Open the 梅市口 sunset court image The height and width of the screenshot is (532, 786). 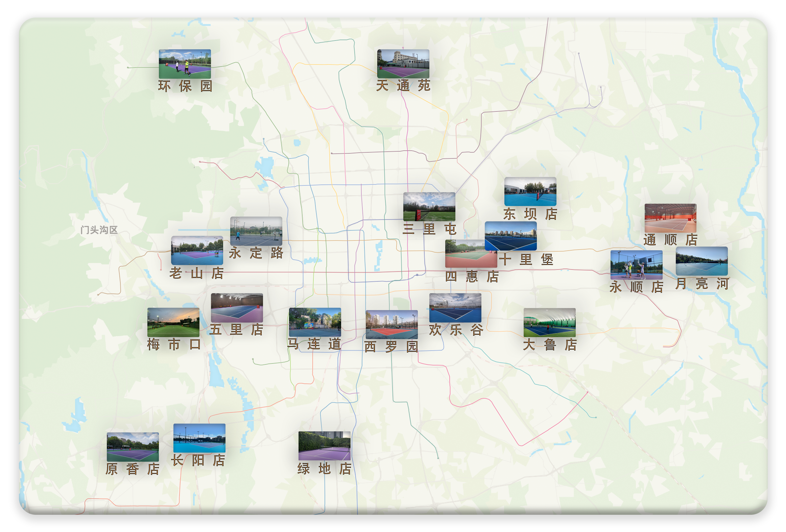click(173, 322)
